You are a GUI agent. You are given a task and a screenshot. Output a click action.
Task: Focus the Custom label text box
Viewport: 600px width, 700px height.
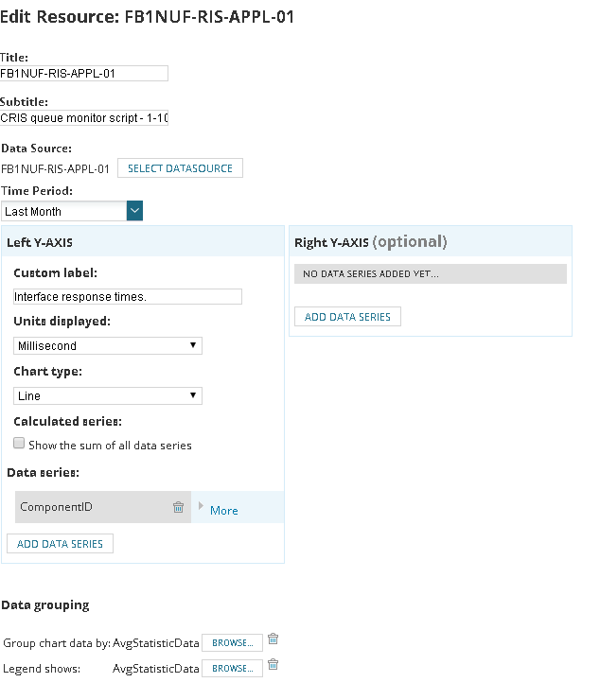coord(128,296)
